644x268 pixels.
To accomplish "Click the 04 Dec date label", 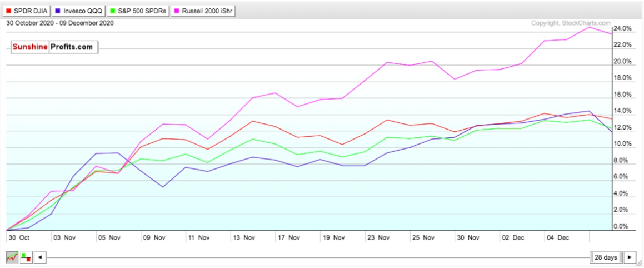I will click(x=558, y=237).
